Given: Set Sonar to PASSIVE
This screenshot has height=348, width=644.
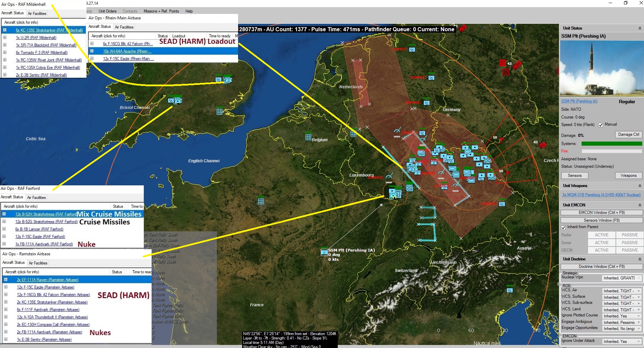Looking at the screenshot, I should [x=630, y=243].
